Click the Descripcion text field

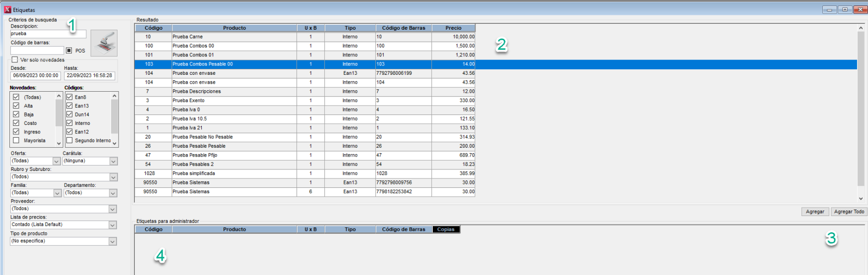48,34
